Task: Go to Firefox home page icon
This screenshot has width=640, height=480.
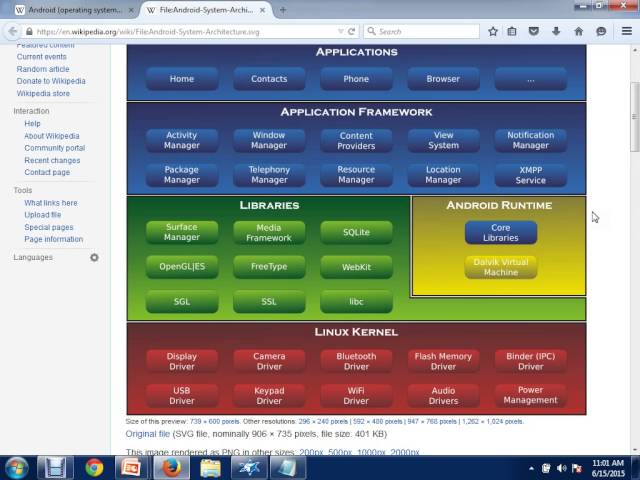Action: tap(578, 31)
